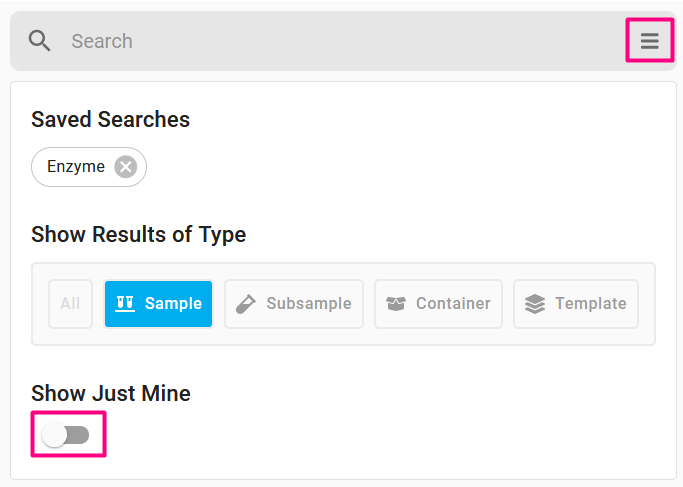
Task: Click the dropper icon on Subsample
Action: coord(246,304)
